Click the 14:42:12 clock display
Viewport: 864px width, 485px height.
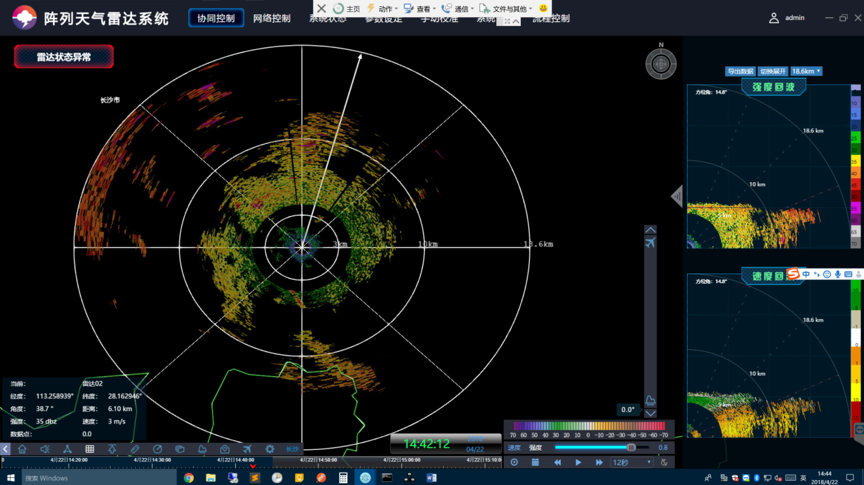(426, 444)
